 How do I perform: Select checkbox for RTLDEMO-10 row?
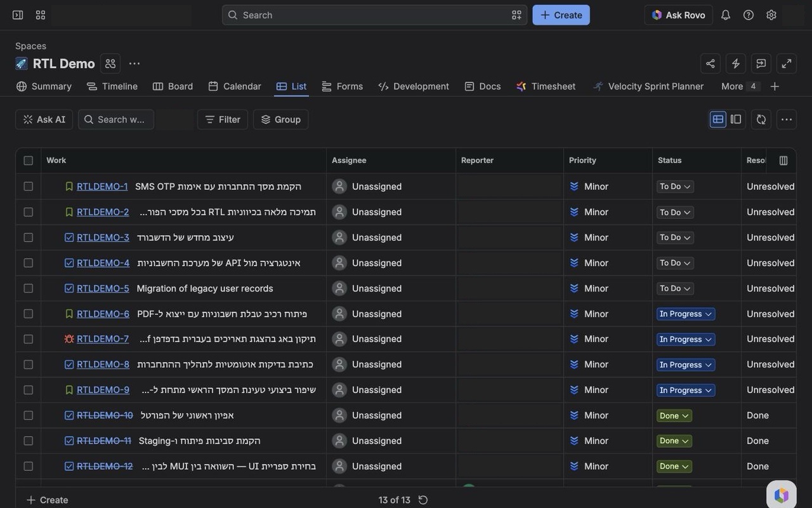28,415
